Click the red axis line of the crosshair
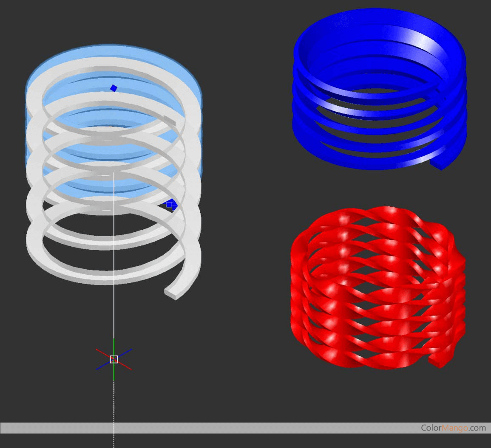This screenshot has height=448, width=491. click(102, 353)
